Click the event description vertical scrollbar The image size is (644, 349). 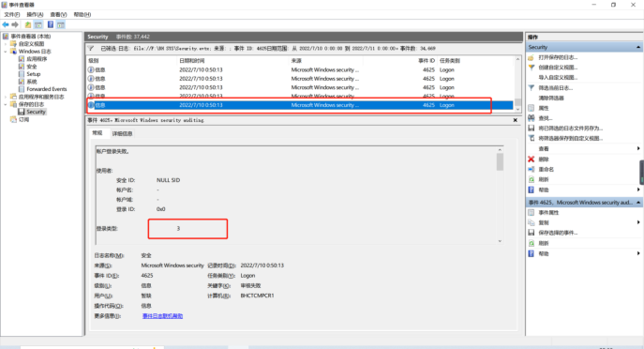pyautogui.click(x=500, y=195)
